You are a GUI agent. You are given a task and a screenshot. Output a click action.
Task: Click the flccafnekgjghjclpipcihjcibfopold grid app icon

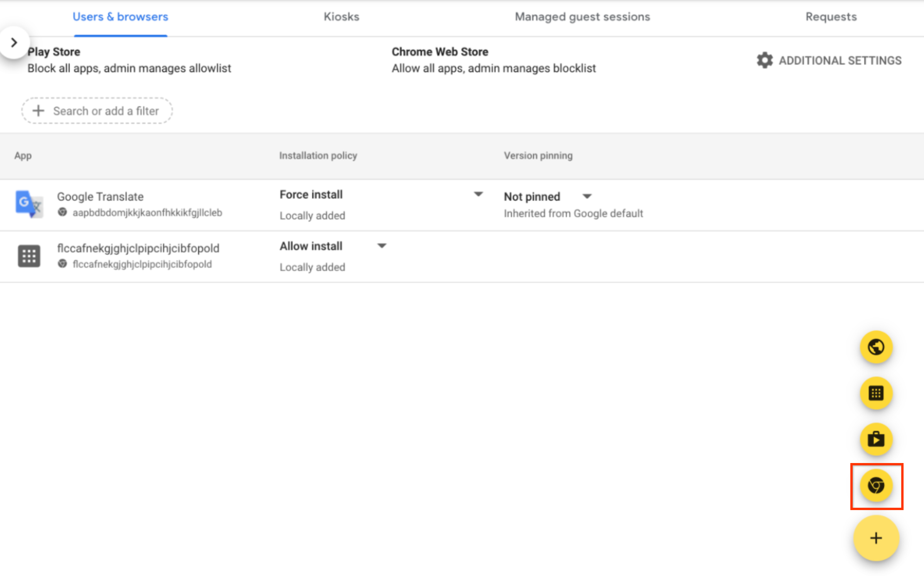pyautogui.click(x=29, y=256)
